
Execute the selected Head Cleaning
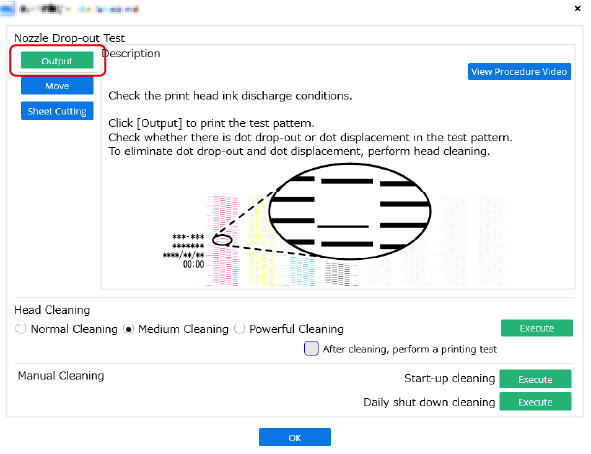[x=537, y=328]
